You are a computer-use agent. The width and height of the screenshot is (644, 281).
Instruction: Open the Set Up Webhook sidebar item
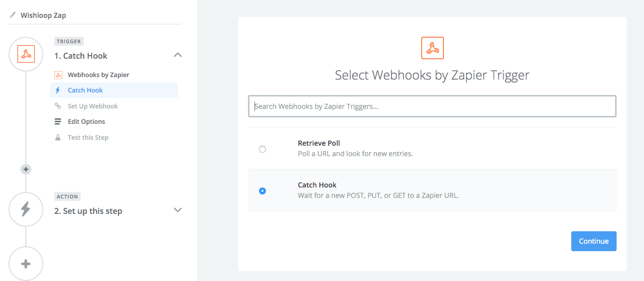(93, 106)
